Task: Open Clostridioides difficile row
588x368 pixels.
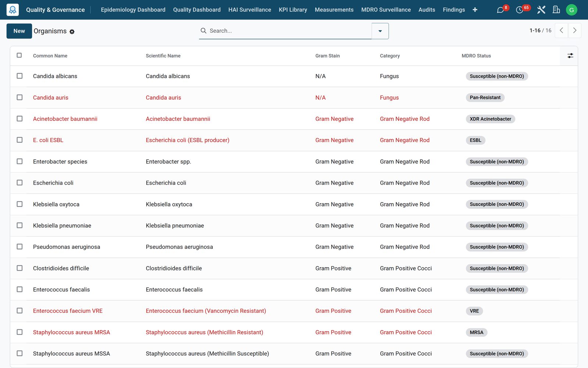Action: point(294,268)
